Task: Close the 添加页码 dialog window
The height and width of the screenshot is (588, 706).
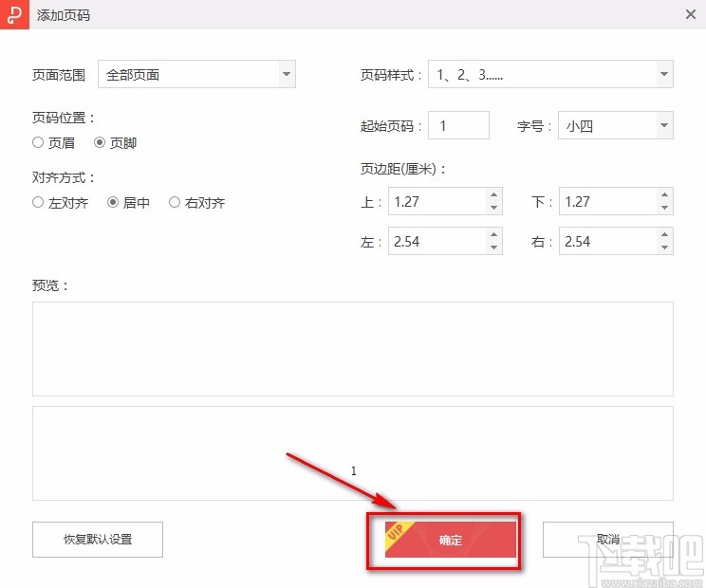Action: [x=691, y=15]
